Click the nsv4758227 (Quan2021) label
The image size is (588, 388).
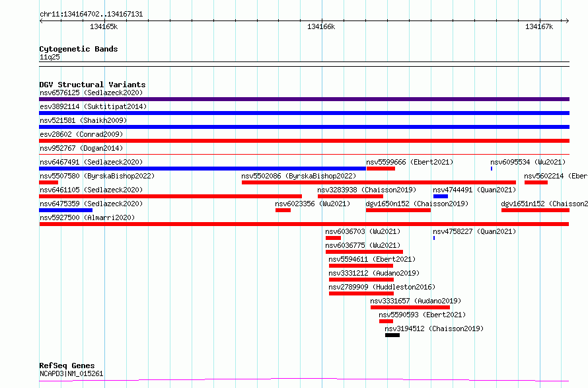click(474, 231)
